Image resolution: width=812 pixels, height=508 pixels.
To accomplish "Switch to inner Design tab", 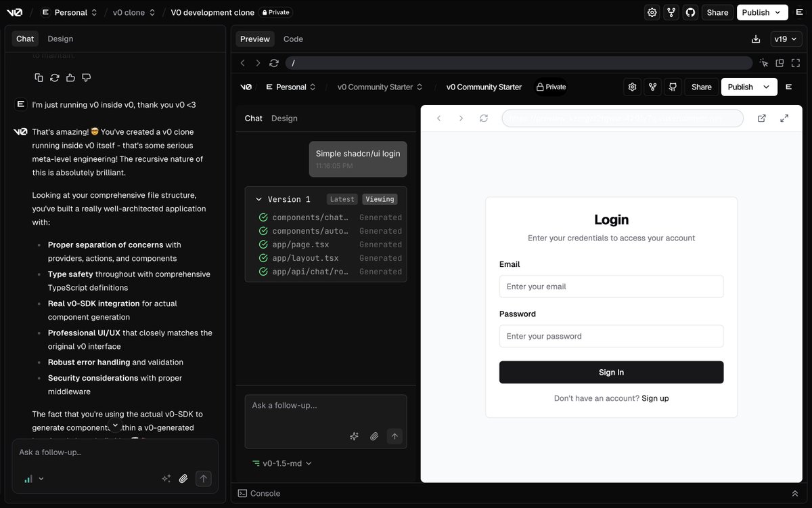I will 284,118.
